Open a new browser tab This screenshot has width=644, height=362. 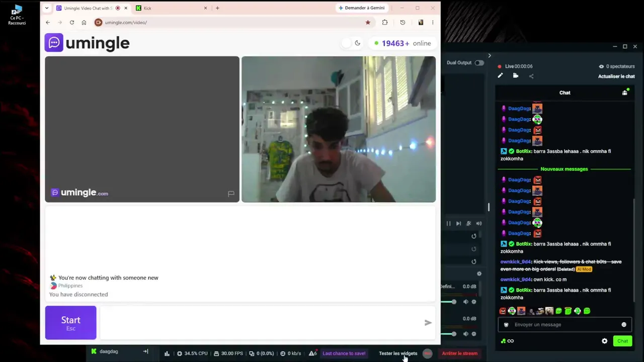(217, 8)
